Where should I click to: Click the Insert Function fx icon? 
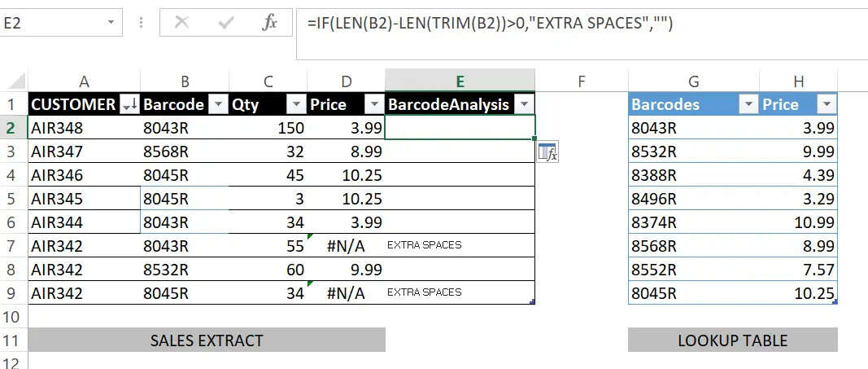(269, 23)
